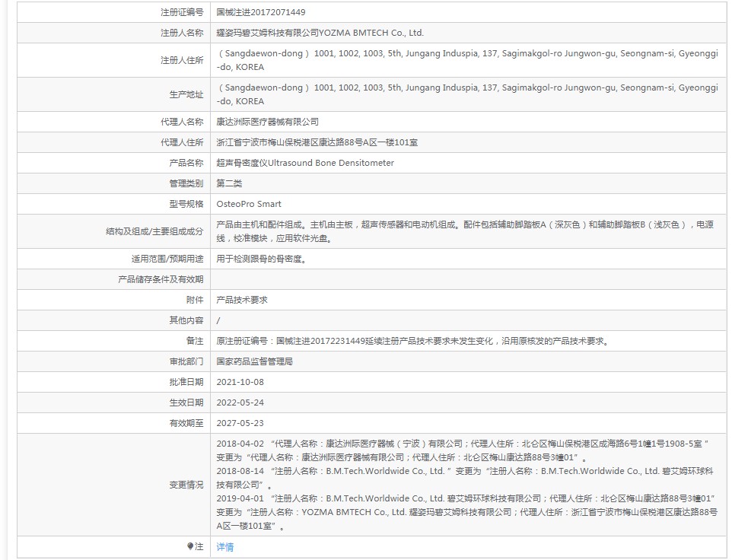The width and height of the screenshot is (732, 560).
Task: Click the 结构及组成/主要组成成分 label
Action: click(x=155, y=231)
